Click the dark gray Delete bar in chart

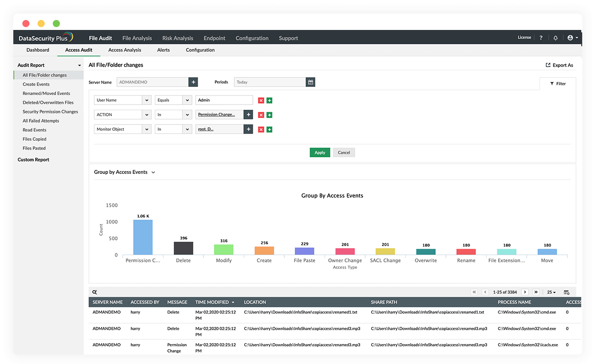pyautogui.click(x=183, y=249)
